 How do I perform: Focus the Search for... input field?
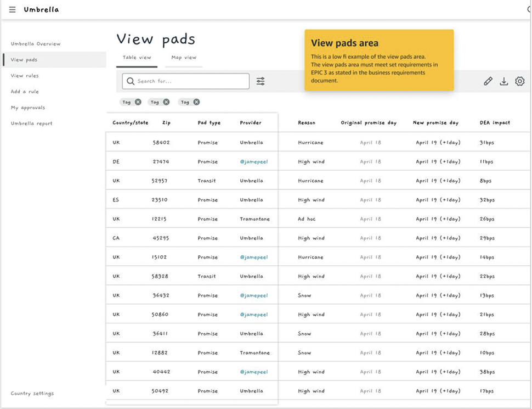[185, 81]
